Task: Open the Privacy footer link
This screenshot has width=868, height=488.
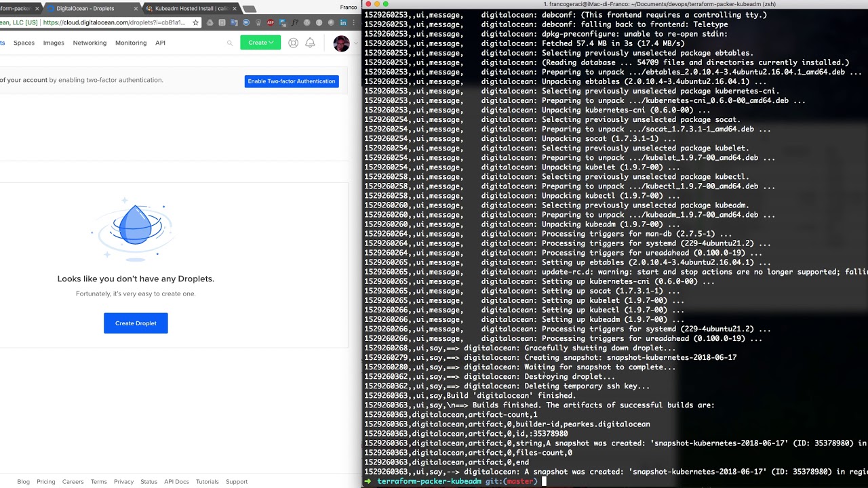Action: click(123, 482)
